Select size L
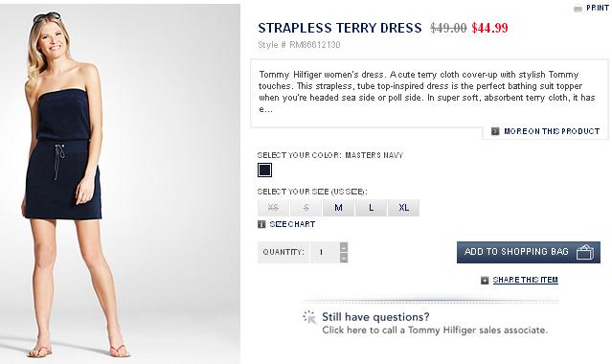 [x=372, y=208]
